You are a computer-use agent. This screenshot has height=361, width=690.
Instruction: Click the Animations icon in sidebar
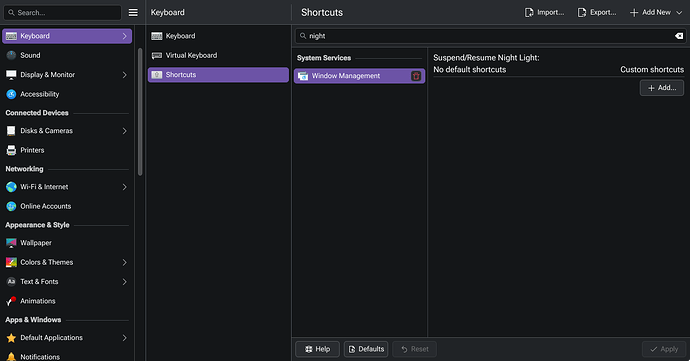pos(11,301)
